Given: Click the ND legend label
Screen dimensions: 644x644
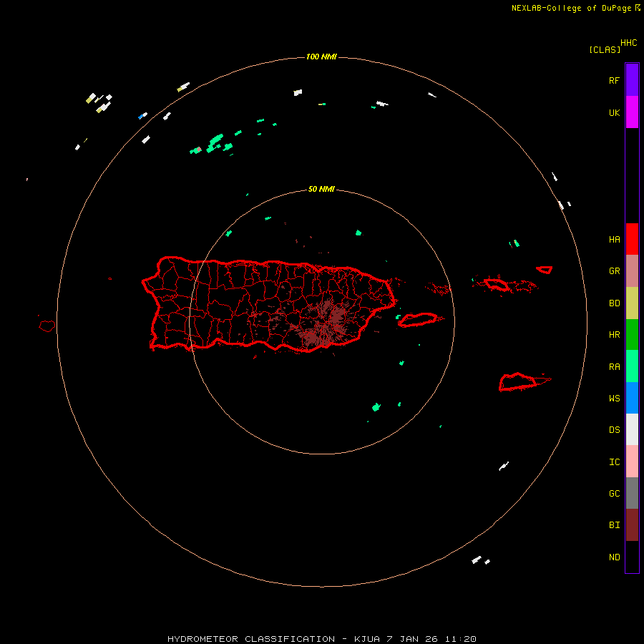Looking at the screenshot, I should click(614, 557).
